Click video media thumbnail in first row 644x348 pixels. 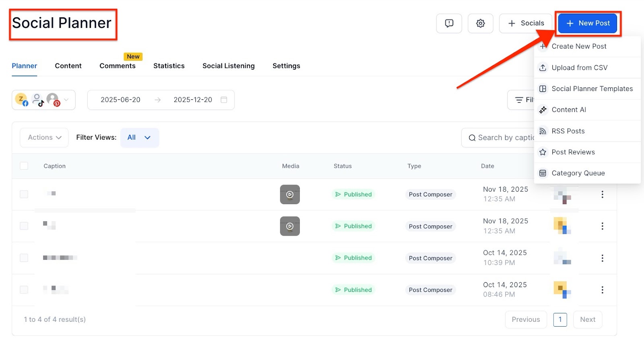pos(290,195)
